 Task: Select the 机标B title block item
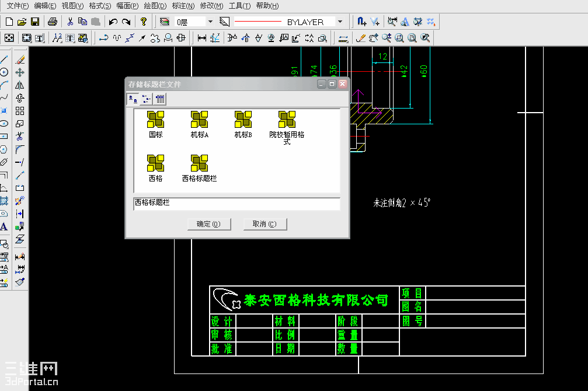click(243, 124)
